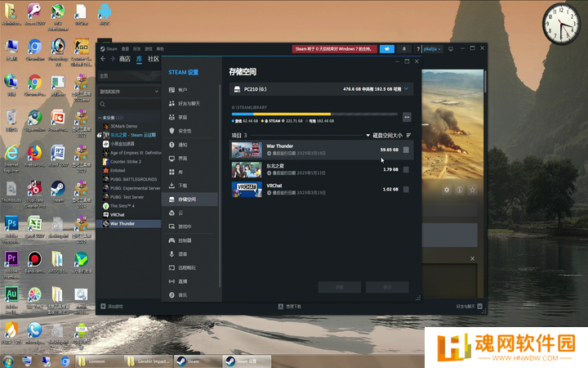This screenshot has height=368, width=588.
Task: Open 账户 (Account) settings icon in sidebar
Action: [171, 90]
